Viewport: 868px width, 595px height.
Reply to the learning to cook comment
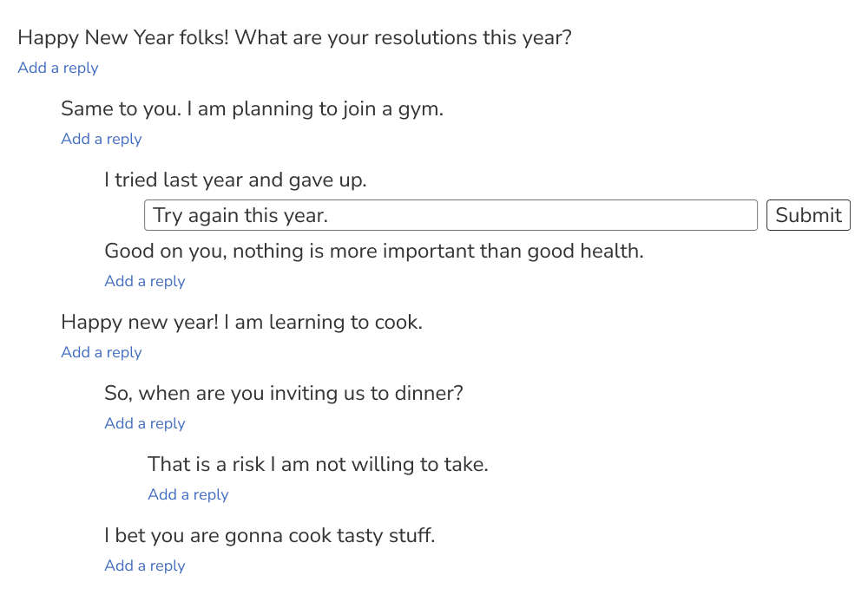coord(102,352)
